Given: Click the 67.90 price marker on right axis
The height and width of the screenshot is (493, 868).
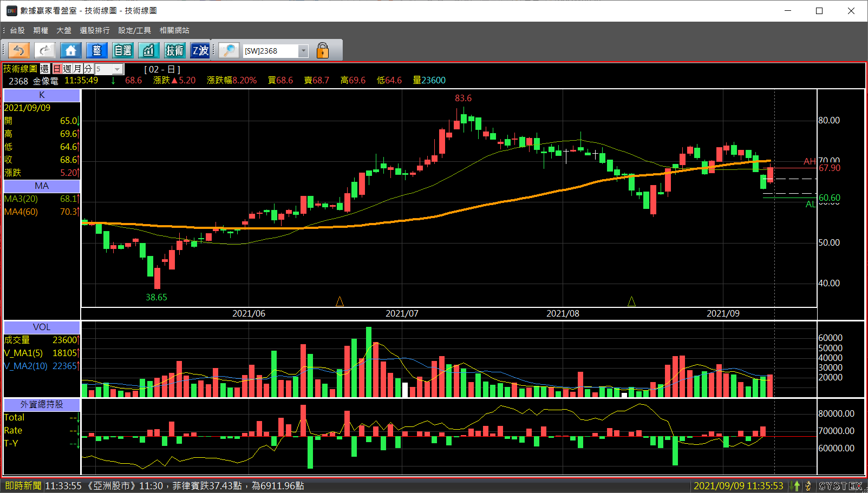Looking at the screenshot, I should [830, 168].
